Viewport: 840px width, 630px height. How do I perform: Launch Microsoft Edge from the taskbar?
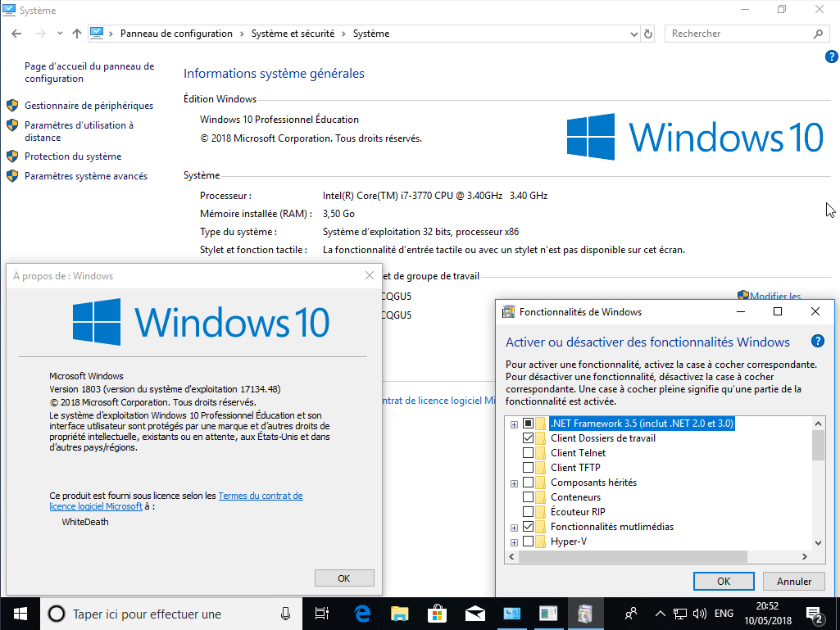coord(362,614)
